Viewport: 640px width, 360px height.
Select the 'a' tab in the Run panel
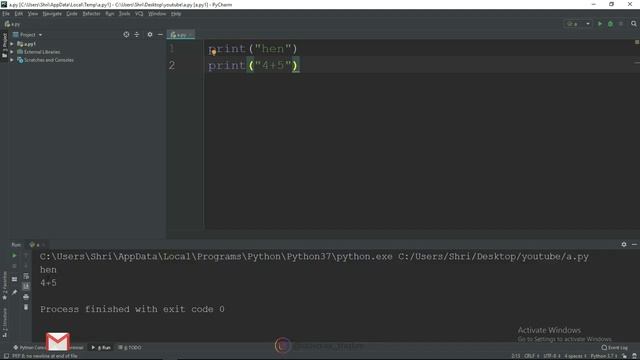36,244
